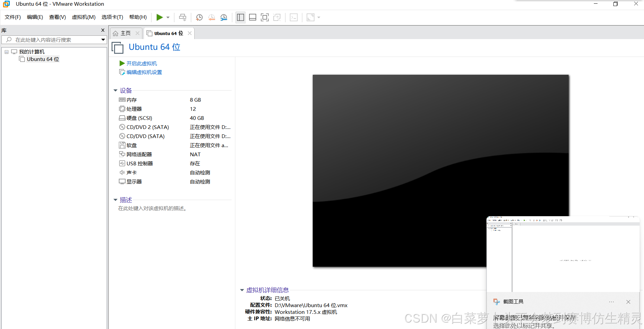Click the 硬盘 (SCSI) disk icon
Screen dimensions: 644x329
tap(122, 118)
